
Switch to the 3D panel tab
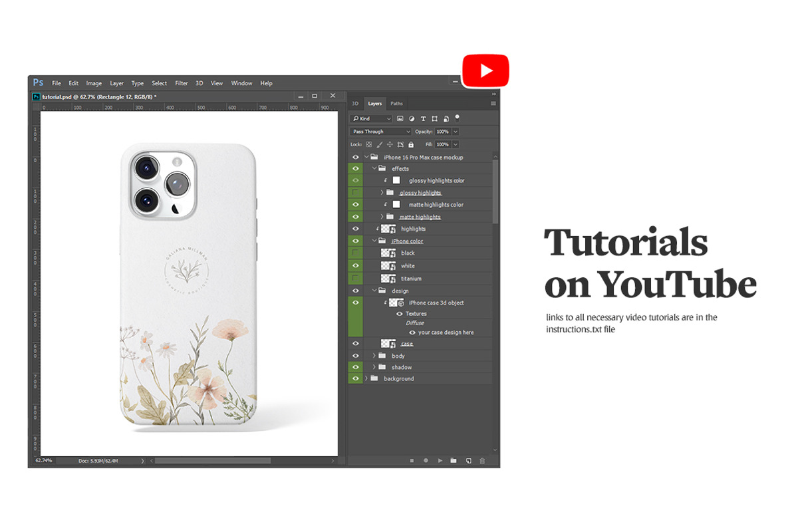click(x=355, y=104)
